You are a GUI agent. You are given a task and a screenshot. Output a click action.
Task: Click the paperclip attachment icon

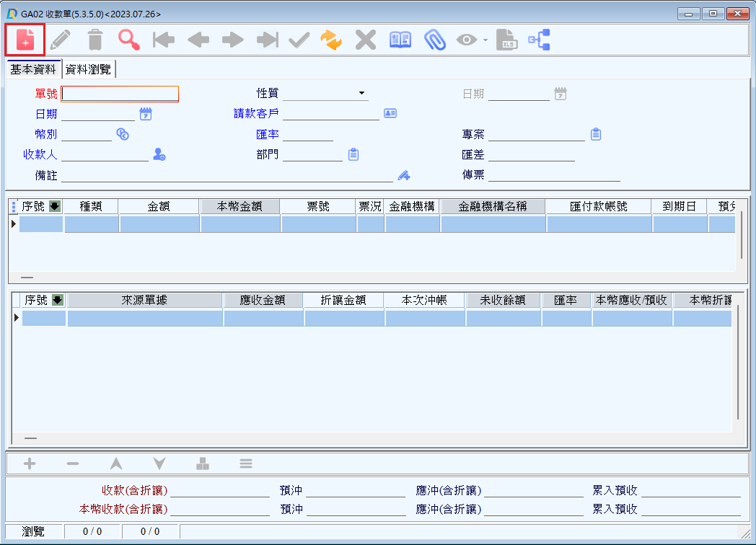(x=434, y=40)
